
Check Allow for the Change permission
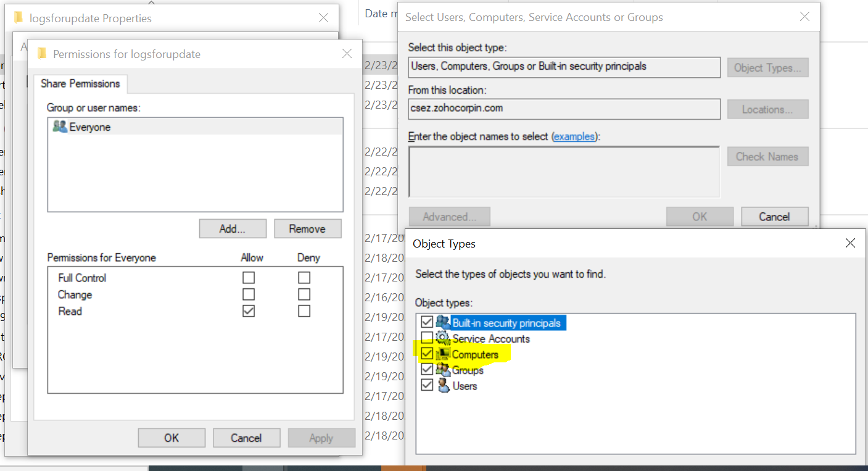click(249, 294)
